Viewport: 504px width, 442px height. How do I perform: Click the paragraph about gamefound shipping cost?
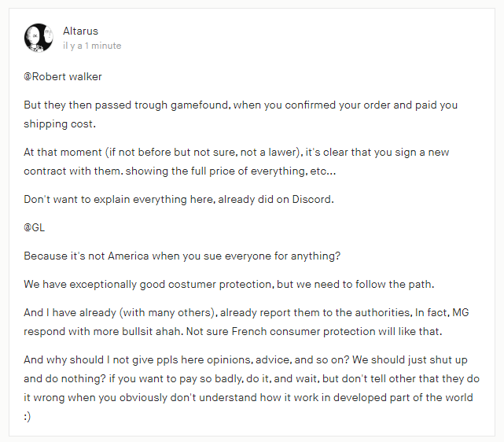[x=241, y=114]
